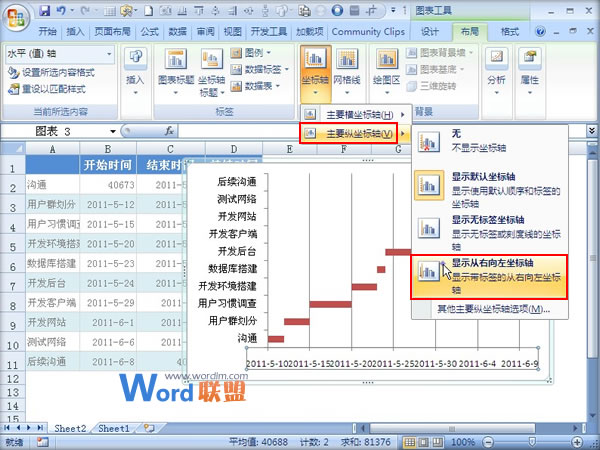Click the 绘图区 plot area button
The height and width of the screenshot is (450, 600).
[386, 71]
